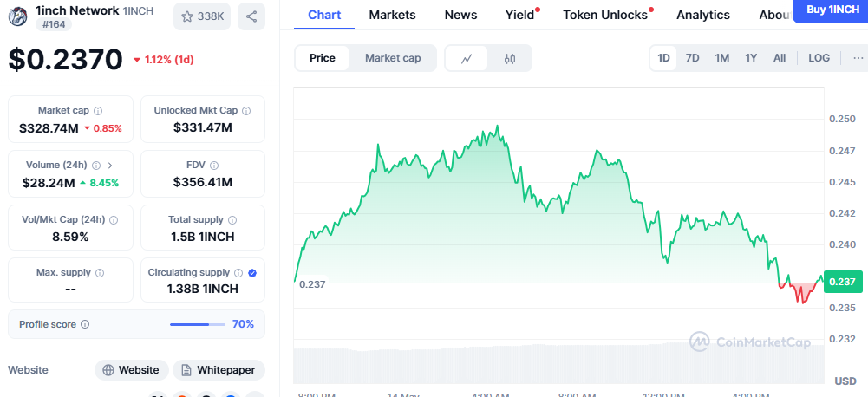Open the Markets tab
This screenshot has width=868, height=397.
[392, 15]
